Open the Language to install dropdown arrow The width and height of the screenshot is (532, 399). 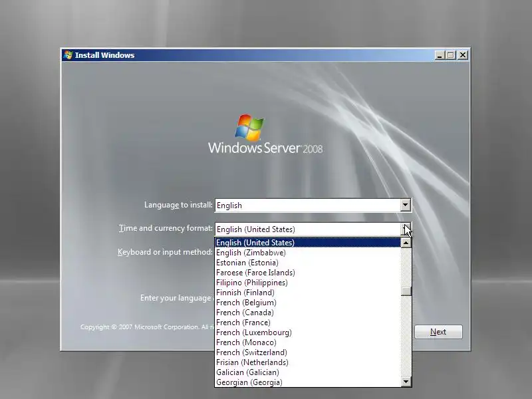click(405, 205)
